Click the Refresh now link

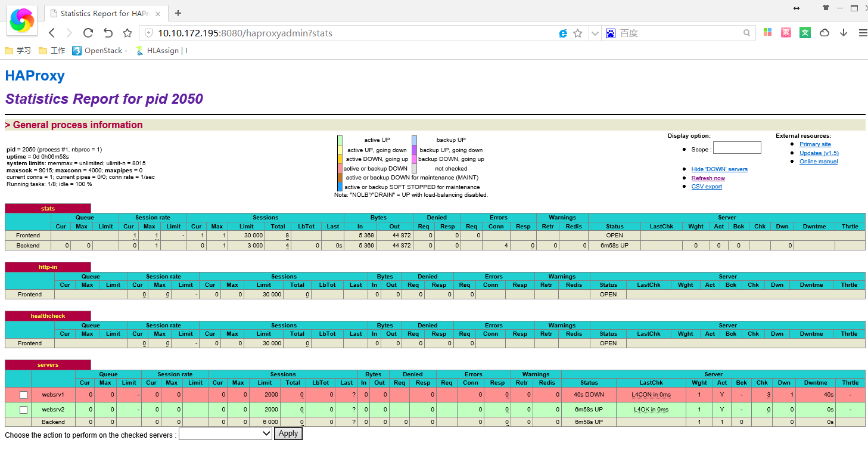pyautogui.click(x=708, y=178)
